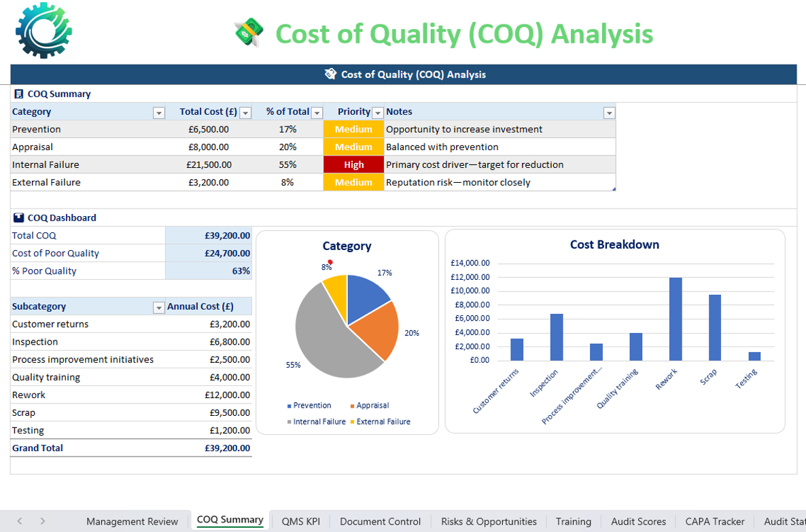Open the Total Cost (£) filter dropdown
Screen dimensions: 806x532
(245, 113)
